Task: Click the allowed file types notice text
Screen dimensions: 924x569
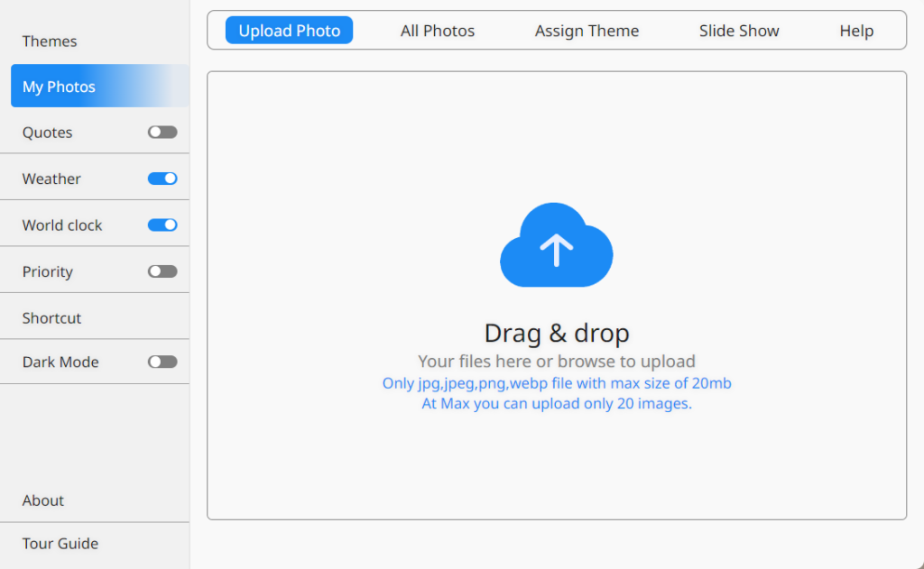Action: tap(557, 383)
